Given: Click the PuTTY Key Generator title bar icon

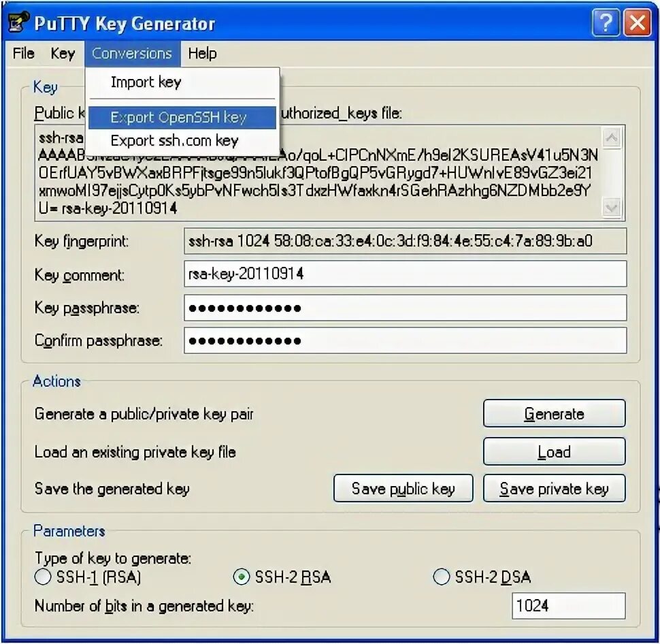Looking at the screenshot, I should 19,22.
